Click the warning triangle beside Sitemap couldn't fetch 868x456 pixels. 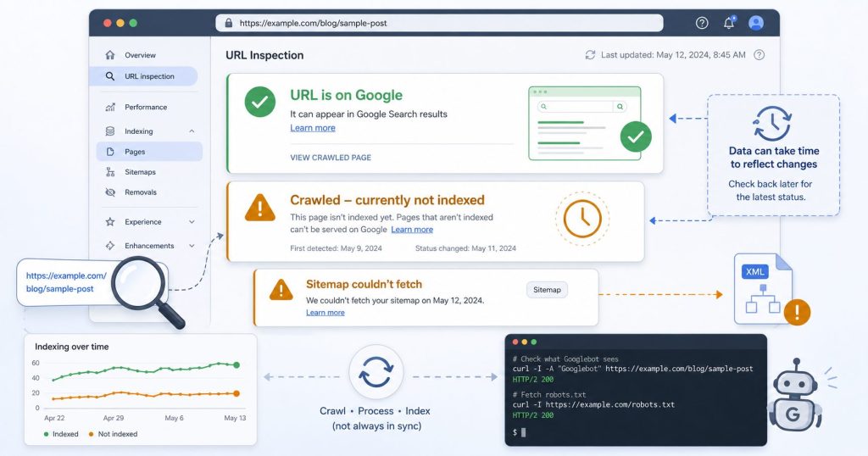pos(281,289)
